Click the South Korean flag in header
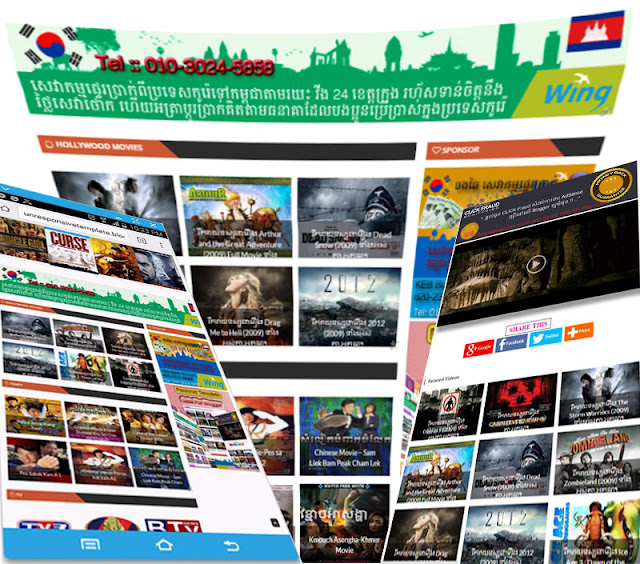The width and height of the screenshot is (640, 564). [51, 45]
